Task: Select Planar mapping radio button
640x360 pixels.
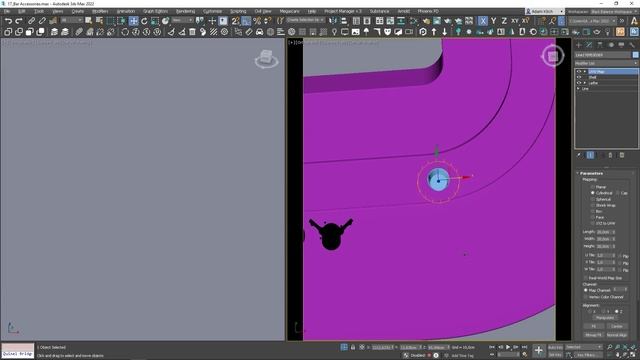Action: pos(593,187)
